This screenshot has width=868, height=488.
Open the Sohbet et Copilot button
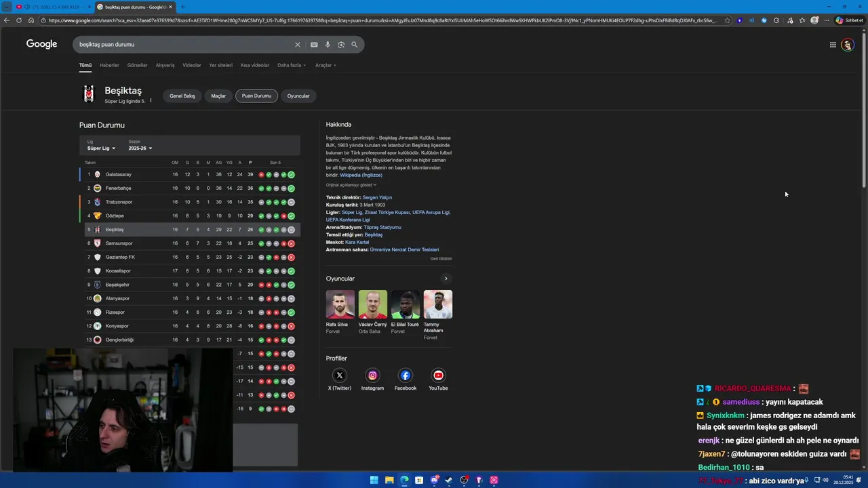point(850,20)
